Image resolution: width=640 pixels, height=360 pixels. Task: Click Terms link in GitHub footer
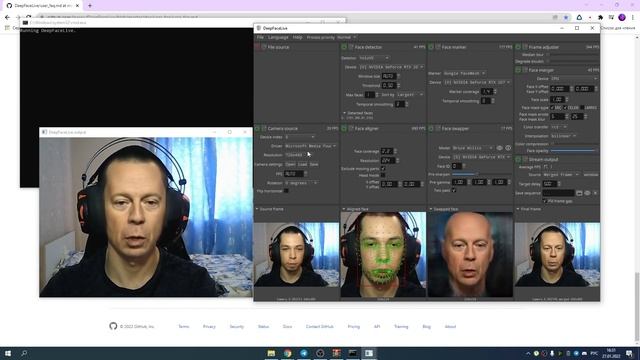(184, 327)
